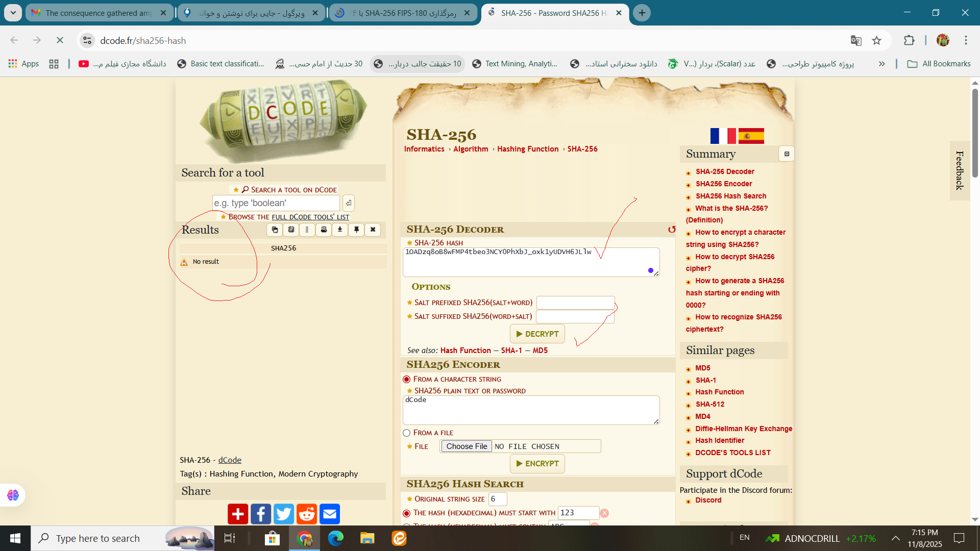
Task: Select 'From a file' radio option
Action: pyautogui.click(x=407, y=433)
